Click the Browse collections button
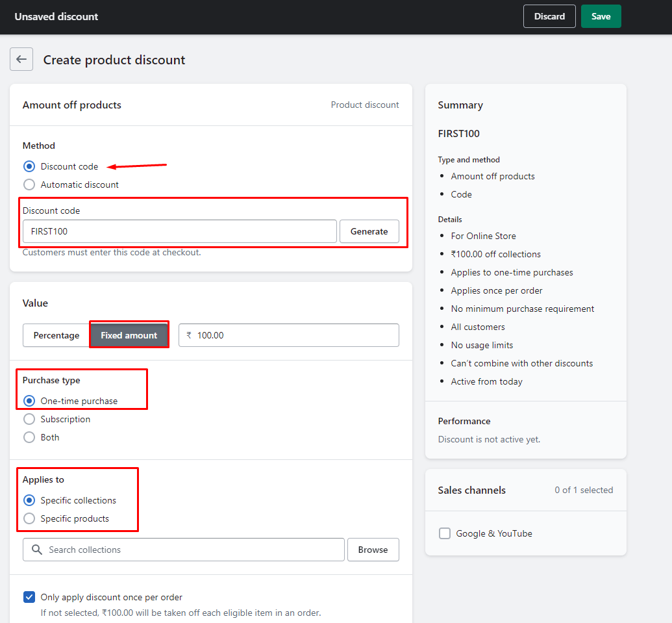Viewport: 672px width, 623px height. 373,550
